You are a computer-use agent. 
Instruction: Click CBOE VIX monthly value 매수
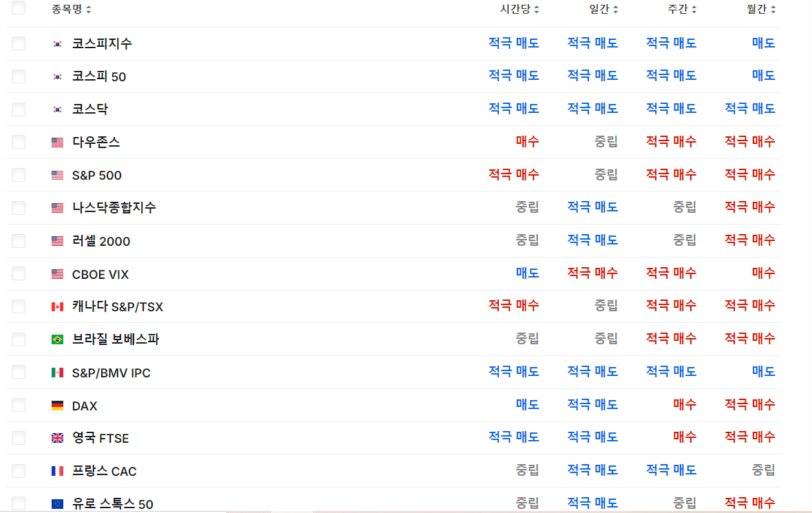tap(764, 273)
